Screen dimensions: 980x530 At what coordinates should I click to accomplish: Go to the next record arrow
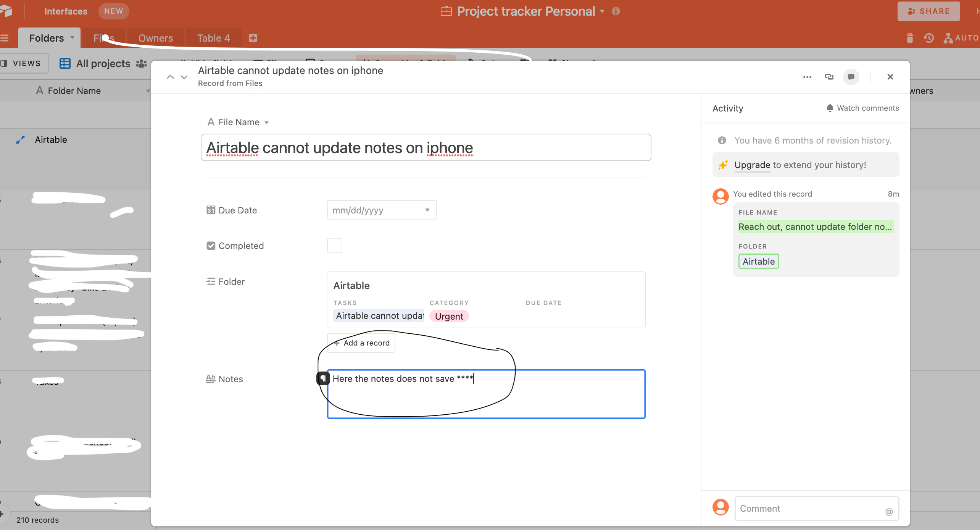click(184, 77)
